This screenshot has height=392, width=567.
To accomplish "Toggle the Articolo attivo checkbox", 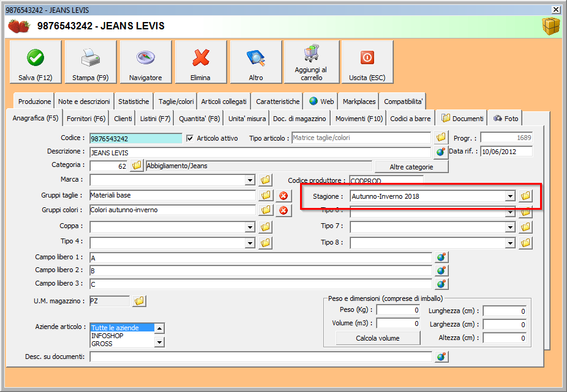I will 190,138.
